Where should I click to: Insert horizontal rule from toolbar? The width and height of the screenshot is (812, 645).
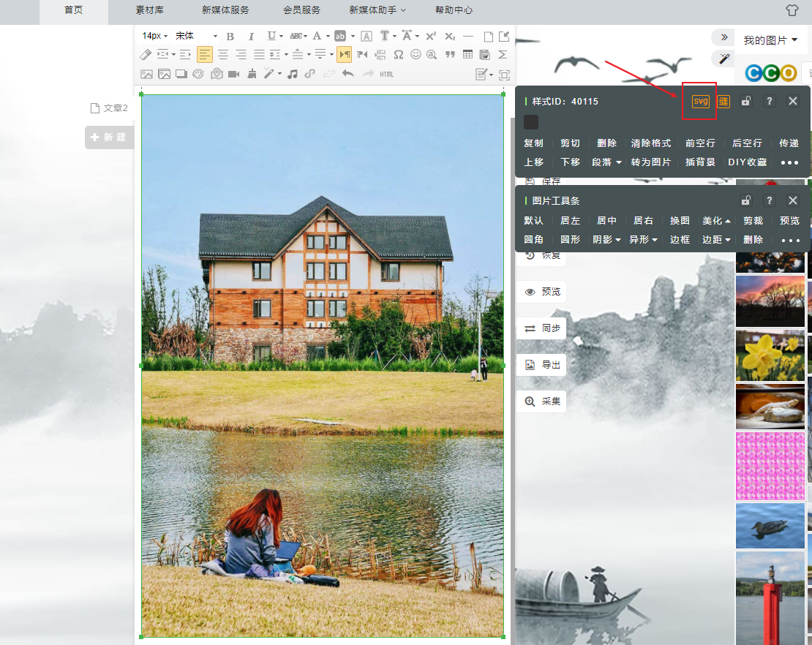coord(468,37)
